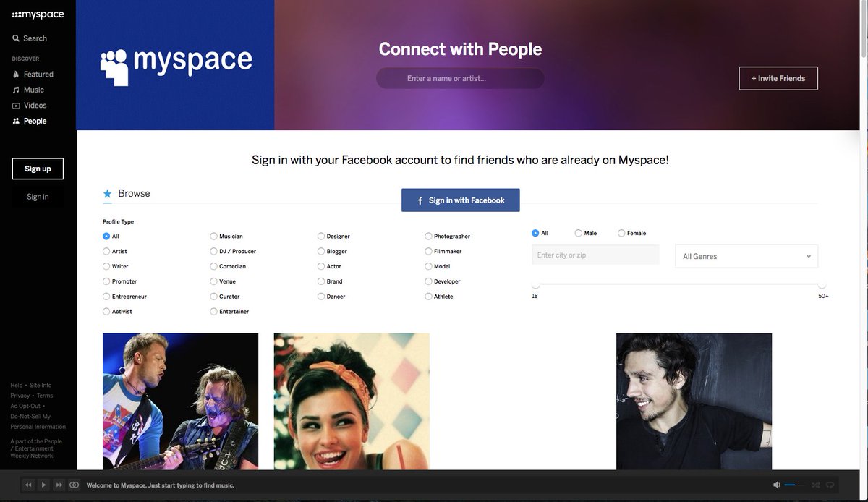Select the All profile type radio

[x=106, y=236]
